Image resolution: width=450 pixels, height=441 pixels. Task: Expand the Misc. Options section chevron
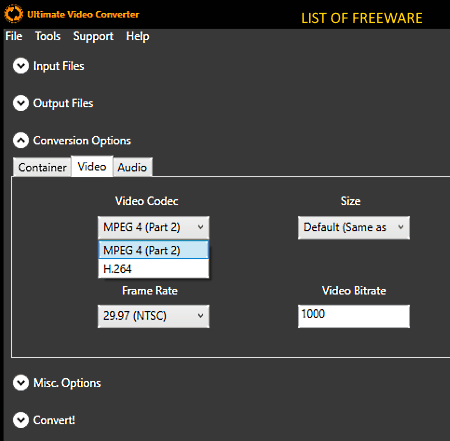click(21, 383)
